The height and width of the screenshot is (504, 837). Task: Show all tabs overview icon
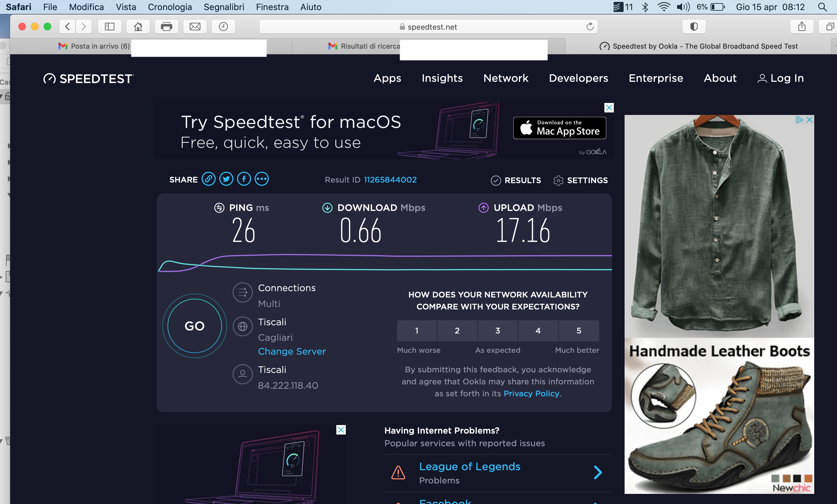pyautogui.click(x=829, y=27)
